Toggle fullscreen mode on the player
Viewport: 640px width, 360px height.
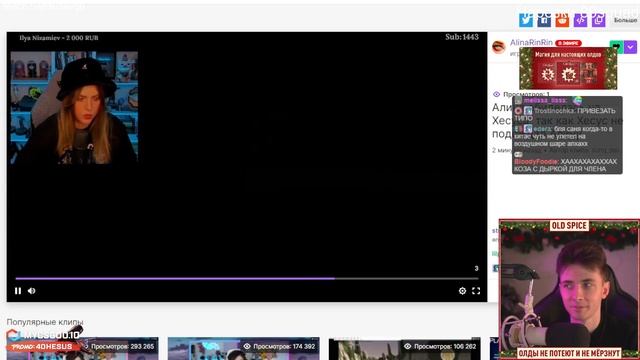(476, 291)
